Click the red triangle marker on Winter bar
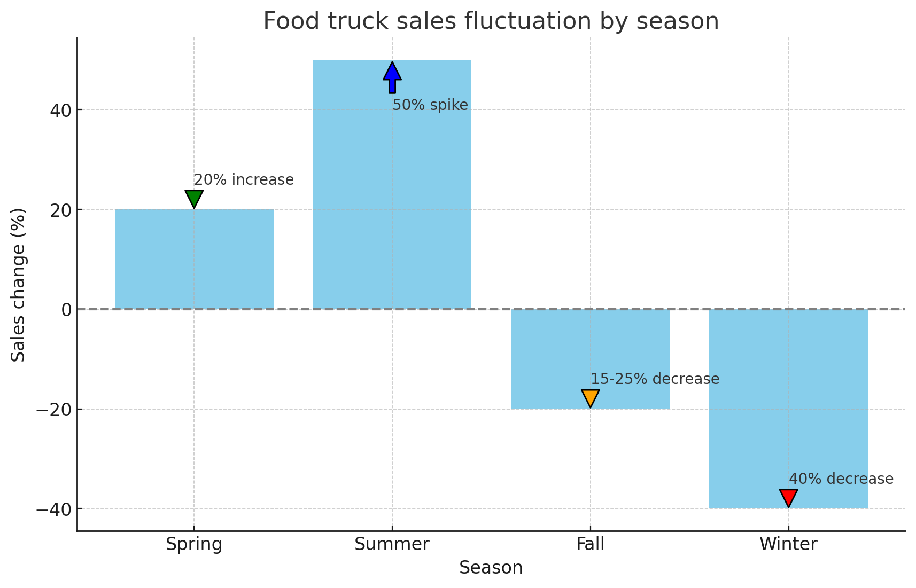 coord(789,498)
